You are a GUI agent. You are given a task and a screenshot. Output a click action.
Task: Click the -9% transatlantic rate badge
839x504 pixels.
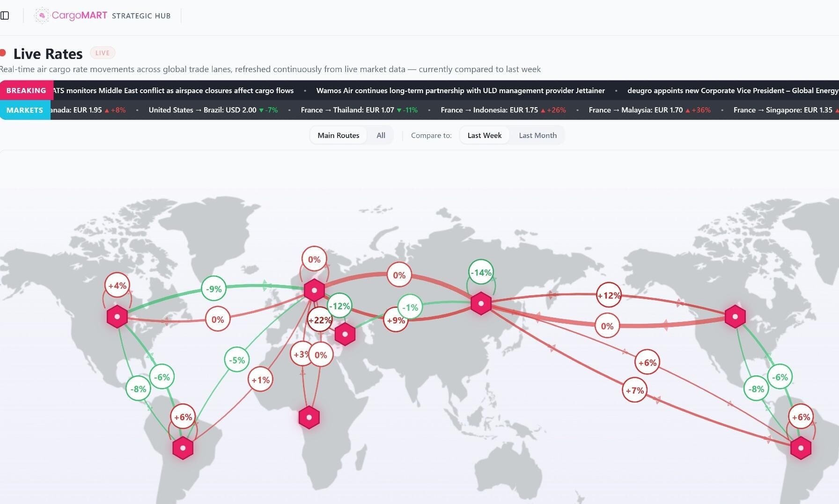213,289
